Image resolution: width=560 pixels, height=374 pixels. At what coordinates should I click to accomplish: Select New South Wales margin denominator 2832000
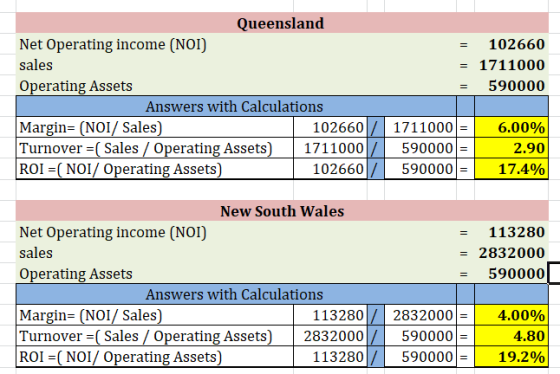tap(420, 315)
